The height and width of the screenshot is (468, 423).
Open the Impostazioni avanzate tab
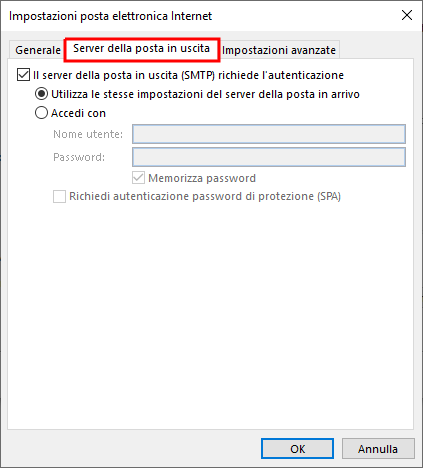coord(279,50)
